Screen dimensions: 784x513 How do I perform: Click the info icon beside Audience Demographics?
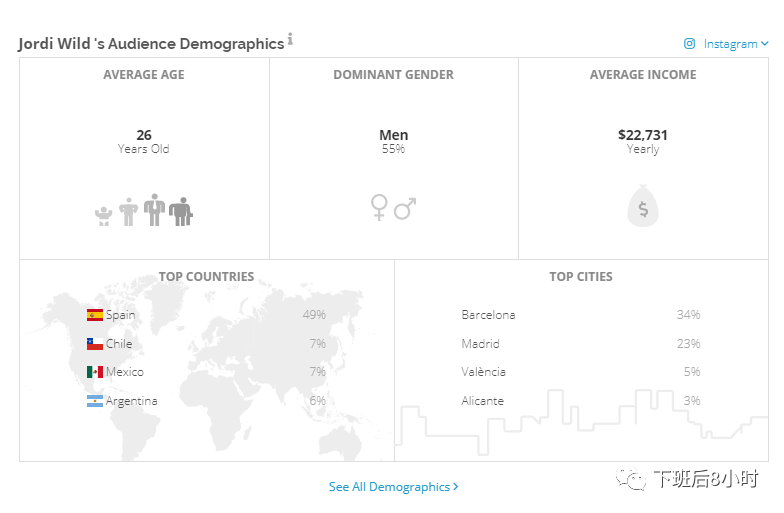[x=291, y=39]
